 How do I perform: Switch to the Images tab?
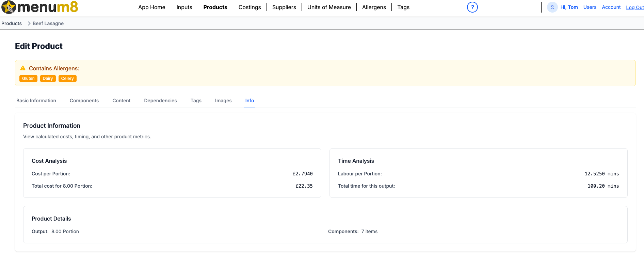[223, 101]
